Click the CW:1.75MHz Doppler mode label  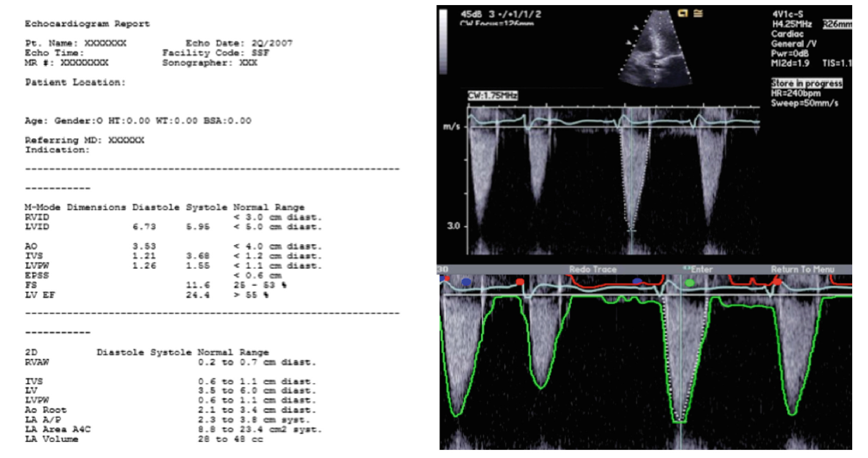492,95
